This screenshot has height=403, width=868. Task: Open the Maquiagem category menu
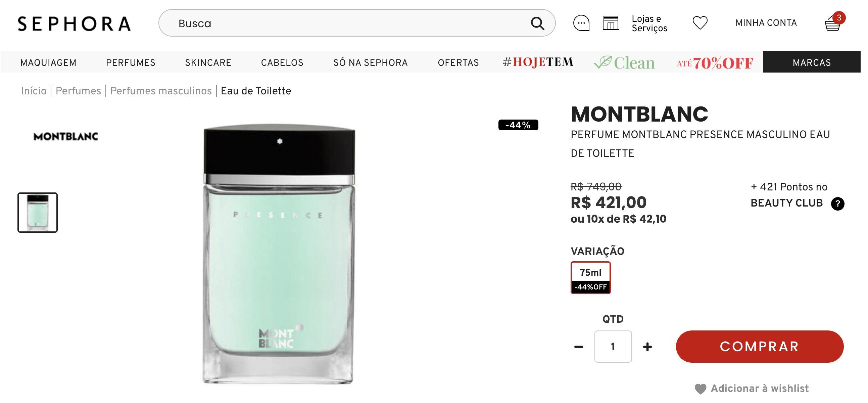click(x=48, y=63)
